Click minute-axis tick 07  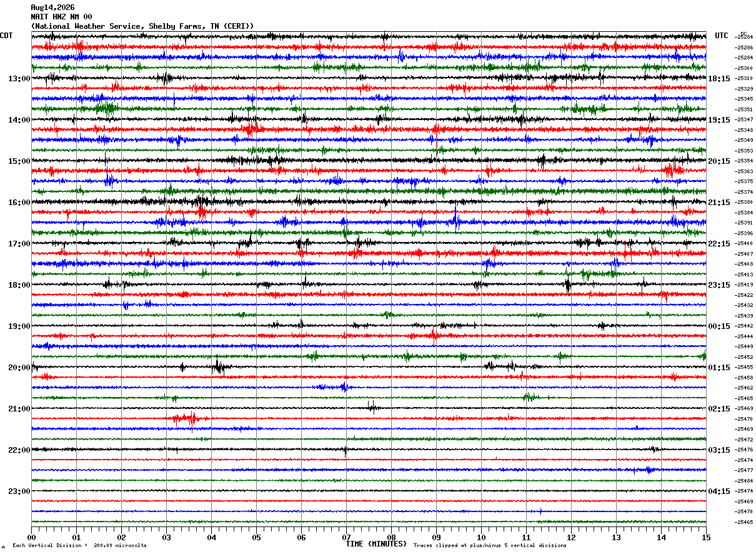(346, 537)
